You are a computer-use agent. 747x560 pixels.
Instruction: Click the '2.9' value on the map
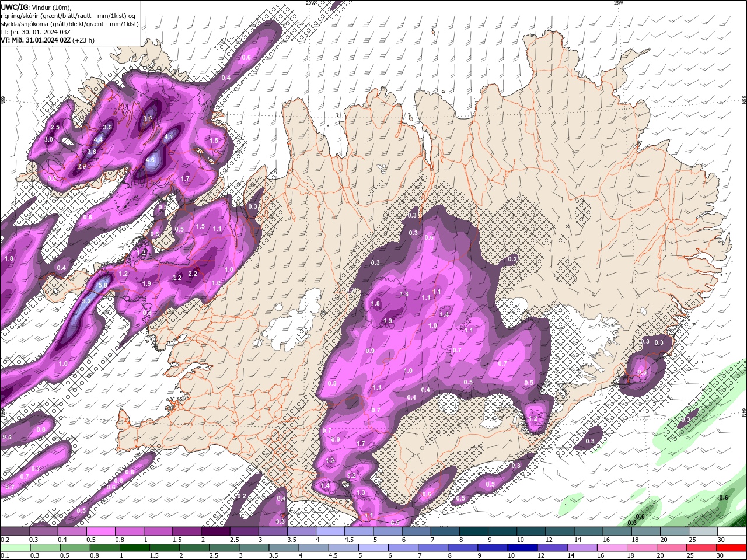[x=82, y=167]
